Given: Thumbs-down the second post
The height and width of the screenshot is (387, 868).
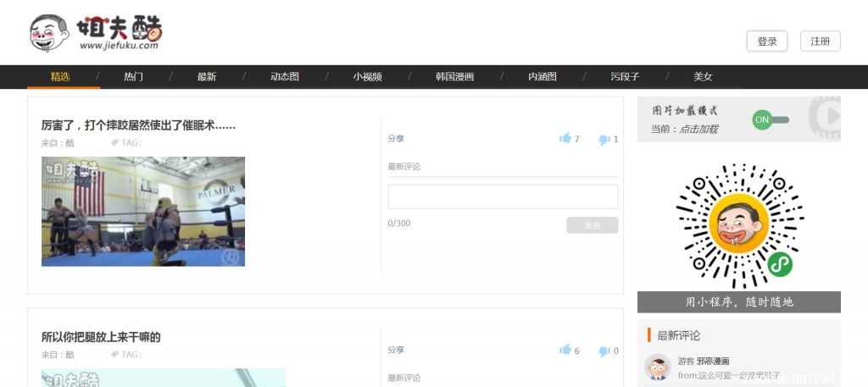Looking at the screenshot, I should (604, 351).
